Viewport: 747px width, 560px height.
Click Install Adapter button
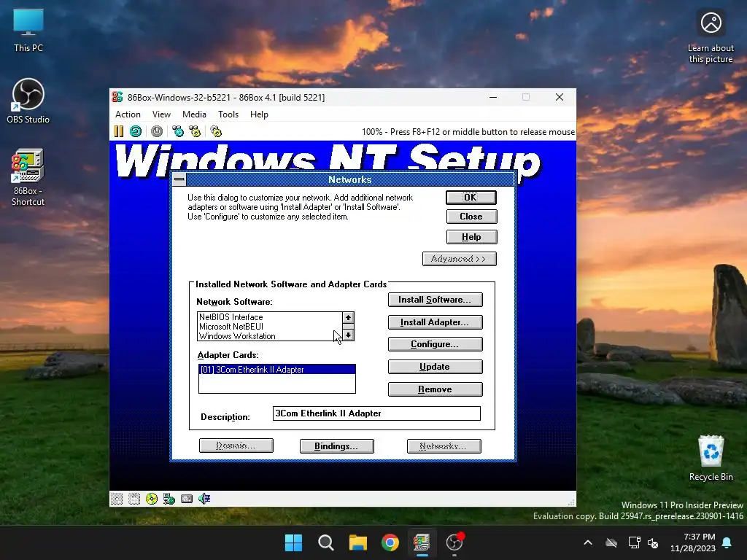point(435,322)
